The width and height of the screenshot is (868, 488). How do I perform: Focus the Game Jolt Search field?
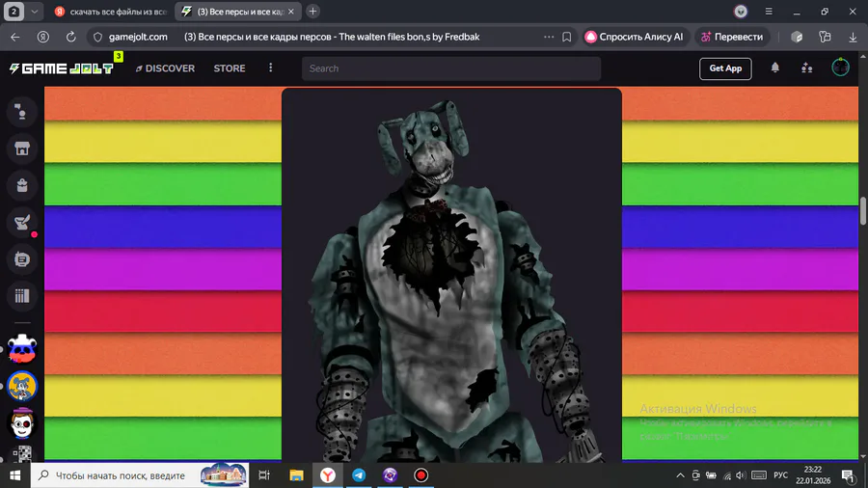[451, 68]
